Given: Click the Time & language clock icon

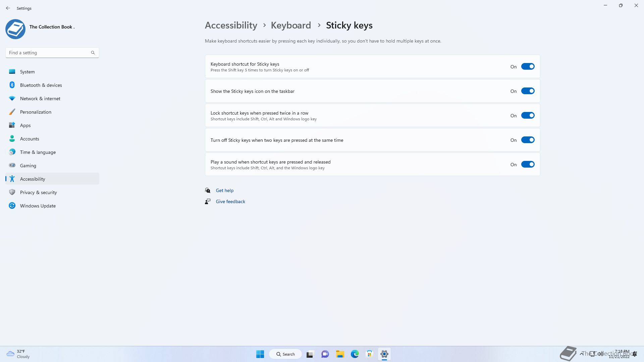Looking at the screenshot, I should pos(12,152).
